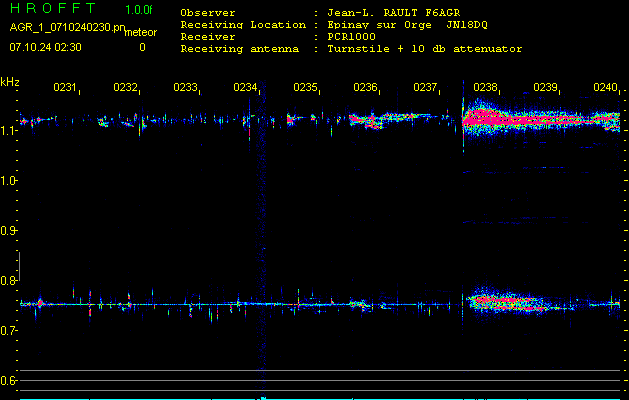This screenshot has height=400, width=629.
Task: Select the 0236 time marker
Action: coord(365,88)
